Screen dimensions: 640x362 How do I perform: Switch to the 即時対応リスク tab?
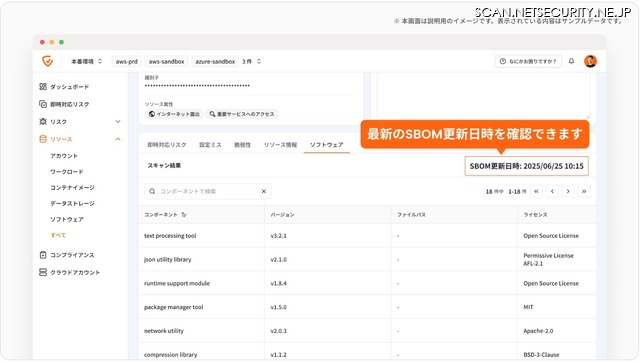point(167,145)
